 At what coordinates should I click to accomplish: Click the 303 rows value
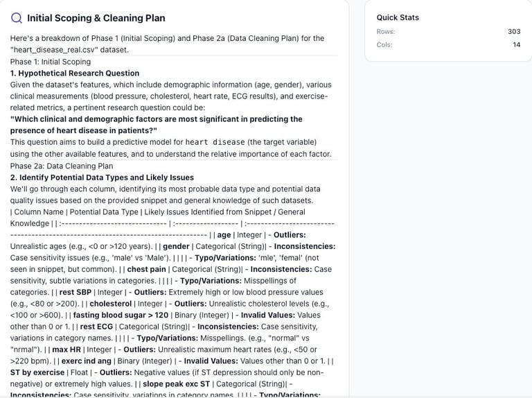513,31
